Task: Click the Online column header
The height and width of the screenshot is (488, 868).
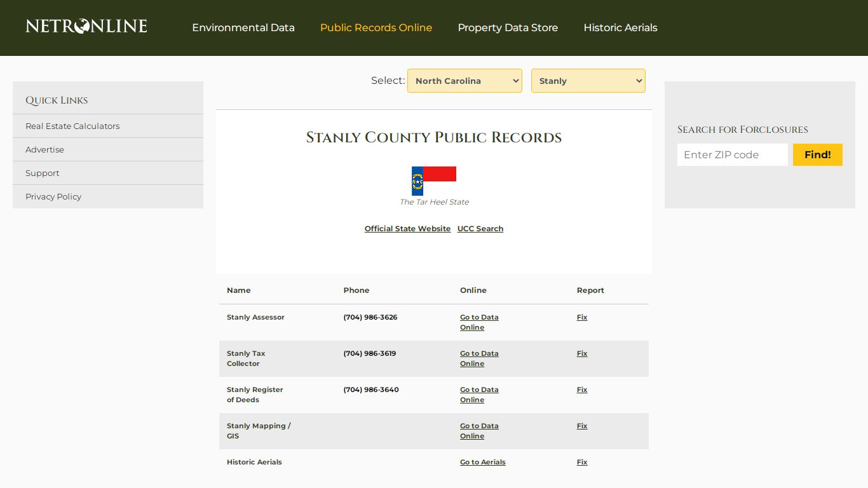Action: [473, 290]
